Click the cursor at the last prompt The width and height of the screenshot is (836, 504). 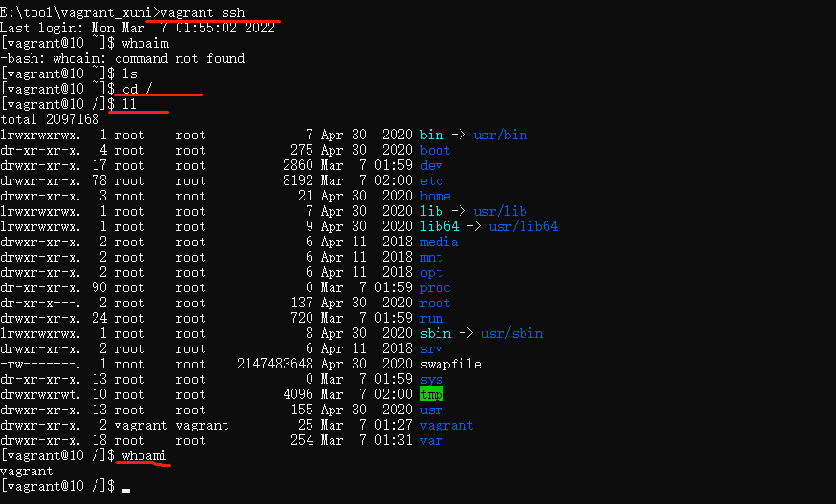tap(126, 489)
